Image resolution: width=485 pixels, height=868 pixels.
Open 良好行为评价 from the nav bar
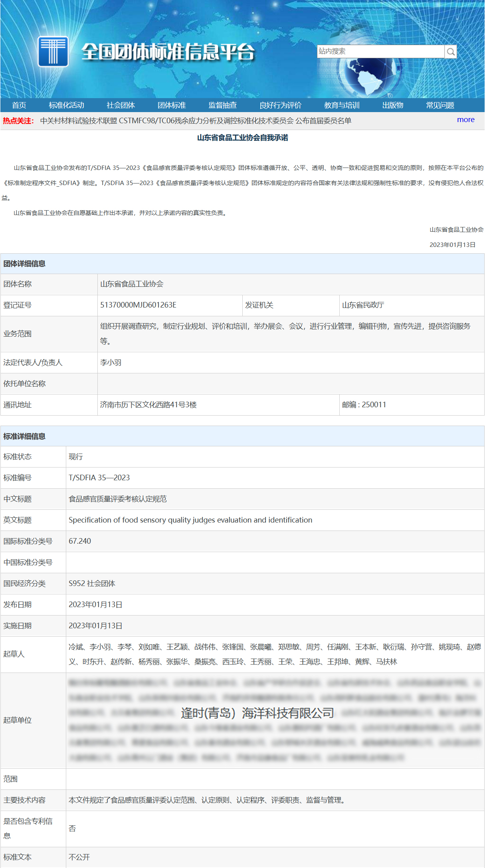(280, 105)
